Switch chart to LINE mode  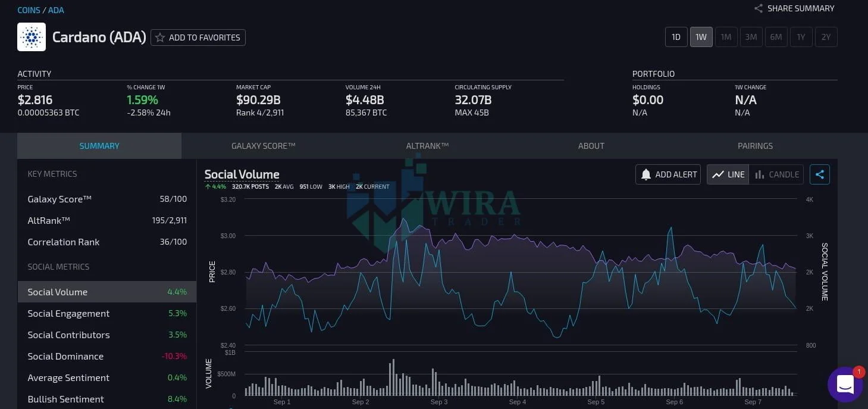coord(728,174)
